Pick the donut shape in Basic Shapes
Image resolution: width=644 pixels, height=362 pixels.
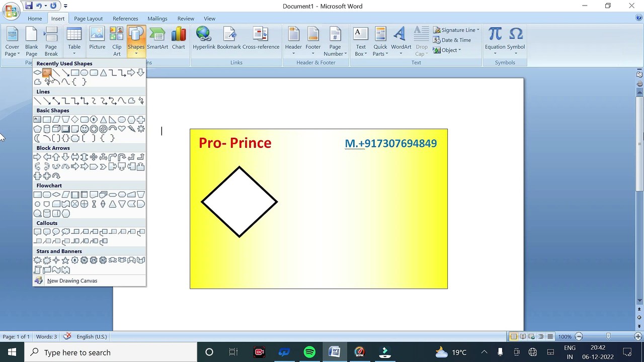point(94,129)
